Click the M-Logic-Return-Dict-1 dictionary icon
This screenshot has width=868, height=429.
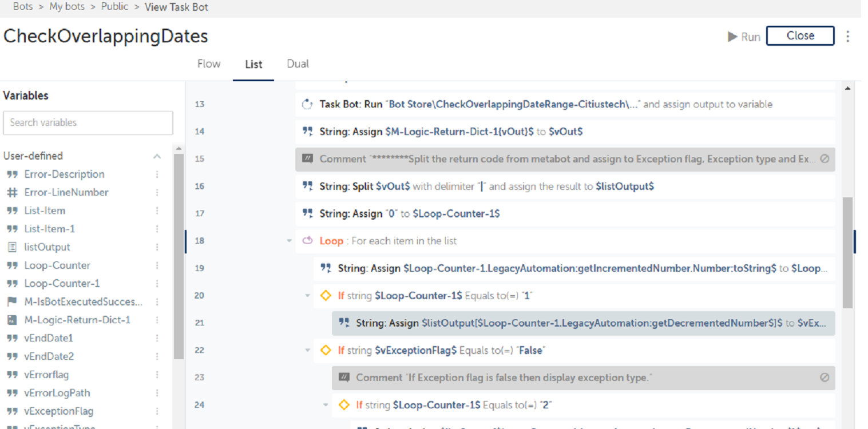(x=12, y=320)
